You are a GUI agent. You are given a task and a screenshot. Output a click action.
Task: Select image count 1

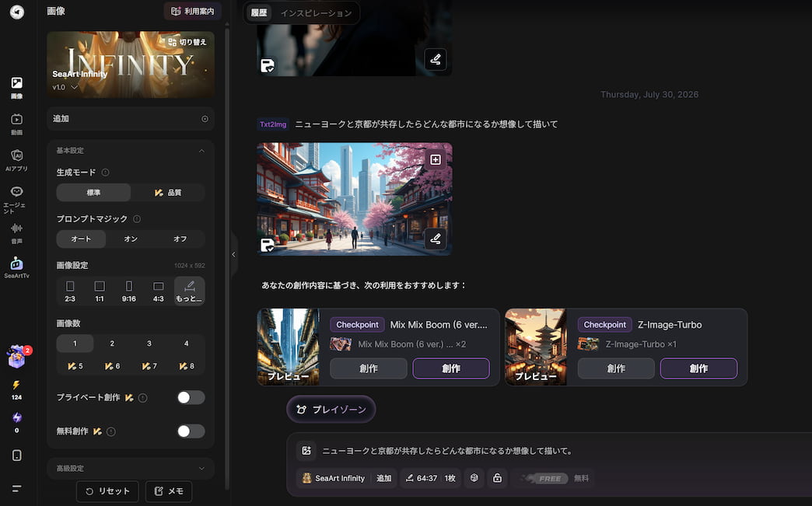[75, 344]
